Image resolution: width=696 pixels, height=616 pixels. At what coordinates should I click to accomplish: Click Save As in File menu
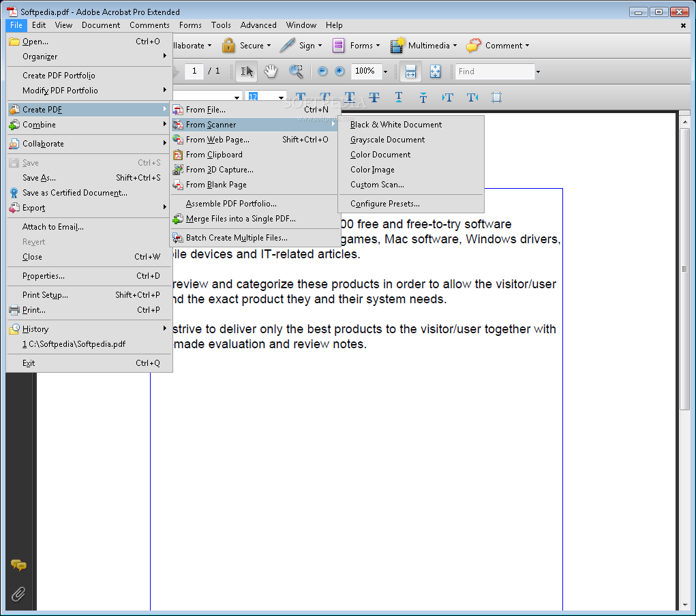(x=89, y=178)
